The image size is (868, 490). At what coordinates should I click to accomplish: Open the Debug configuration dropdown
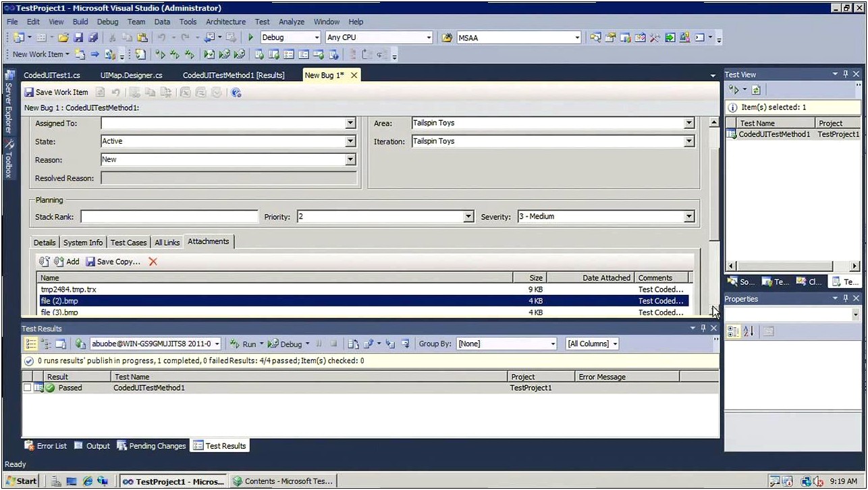coord(315,38)
